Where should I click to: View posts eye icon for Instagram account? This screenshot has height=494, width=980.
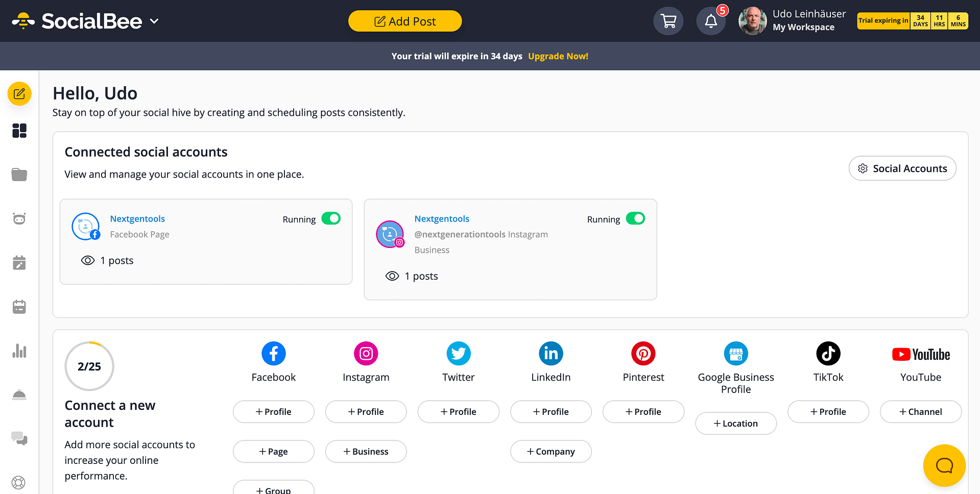[x=392, y=276]
